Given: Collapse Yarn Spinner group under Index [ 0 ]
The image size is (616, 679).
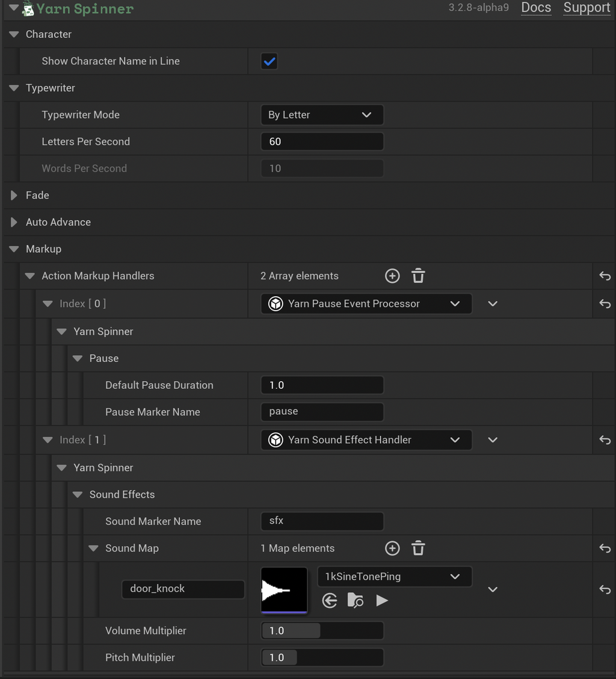Looking at the screenshot, I should pos(62,331).
